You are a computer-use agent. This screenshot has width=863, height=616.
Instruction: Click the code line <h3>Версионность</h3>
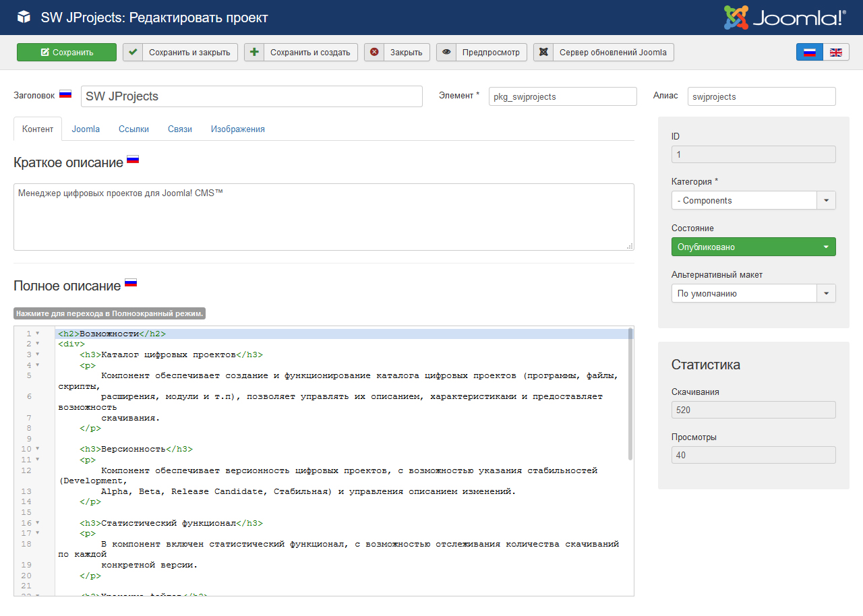(x=136, y=449)
